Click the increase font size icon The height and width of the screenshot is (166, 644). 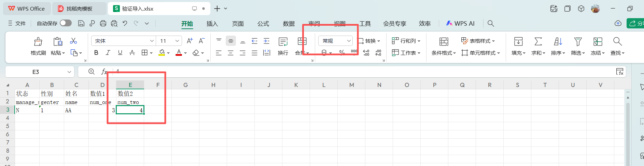coord(190,41)
